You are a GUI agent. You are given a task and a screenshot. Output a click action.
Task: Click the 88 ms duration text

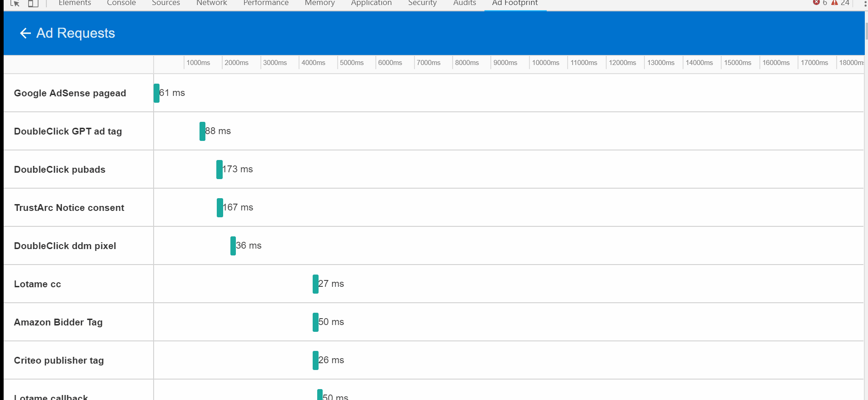pyautogui.click(x=218, y=131)
